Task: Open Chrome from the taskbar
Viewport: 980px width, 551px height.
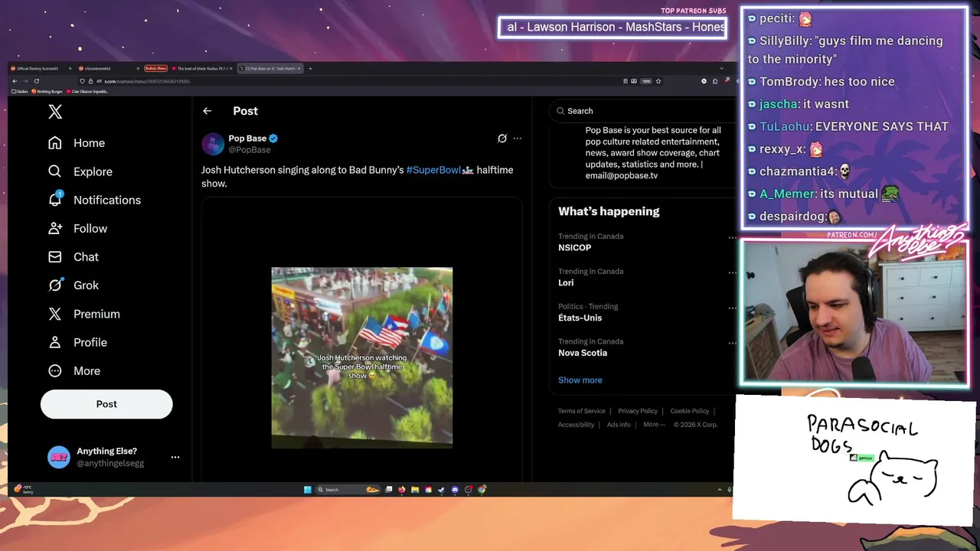Action: click(x=482, y=490)
